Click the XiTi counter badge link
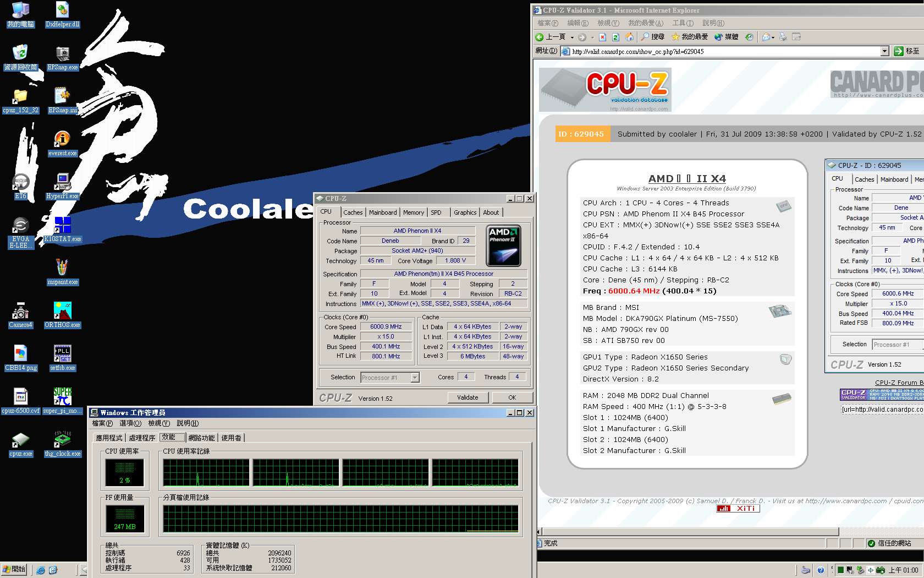The width and height of the screenshot is (924, 578). [738, 509]
